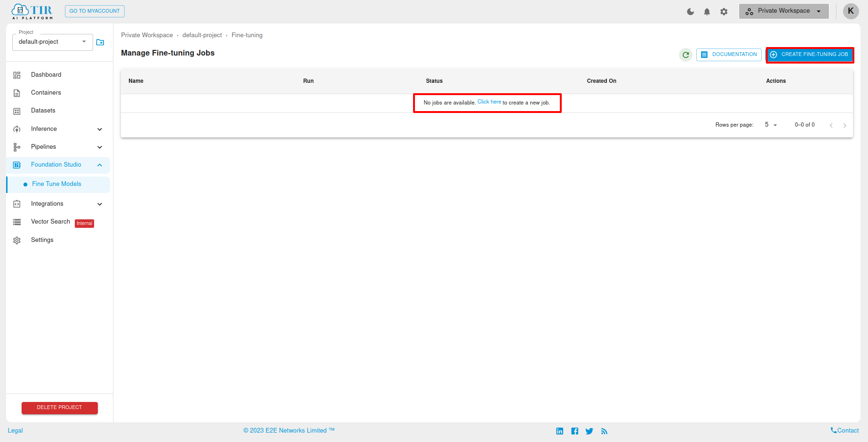Viewport: 868px width, 442px height.
Task: Click the Pipelines sidebar icon
Action: tap(17, 147)
